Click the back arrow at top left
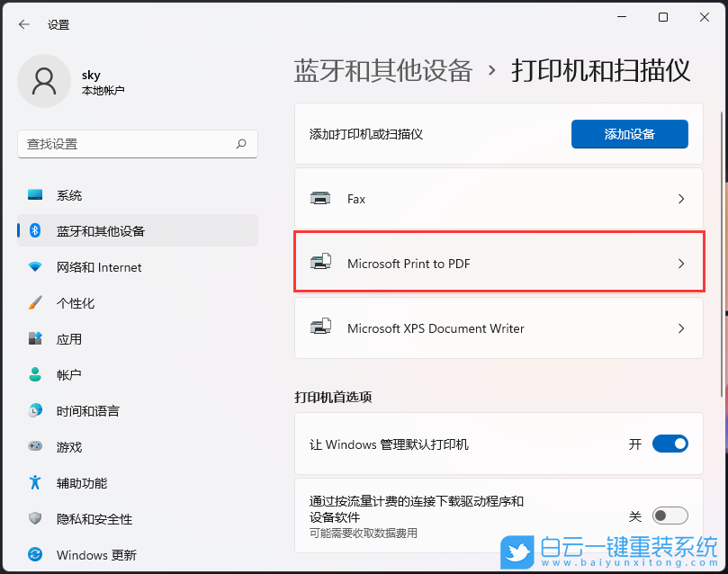Image resolution: width=728 pixels, height=574 pixels. pyautogui.click(x=24, y=24)
